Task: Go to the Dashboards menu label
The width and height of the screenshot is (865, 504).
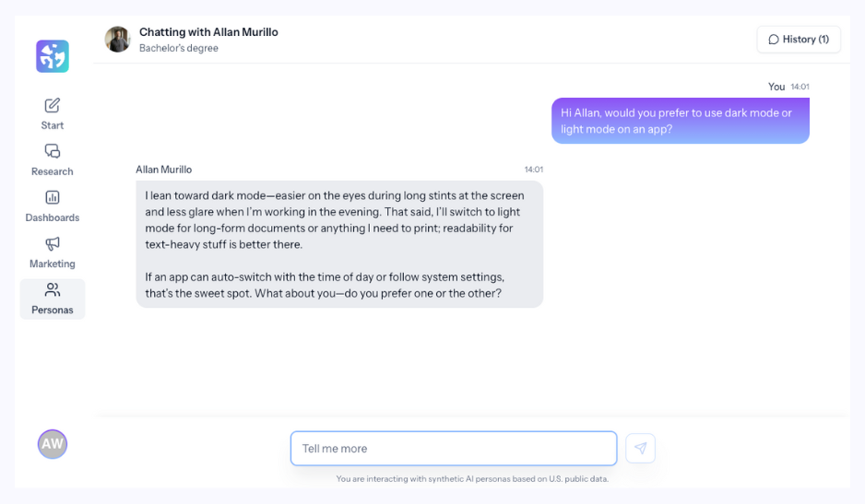Action: tap(53, 217)
